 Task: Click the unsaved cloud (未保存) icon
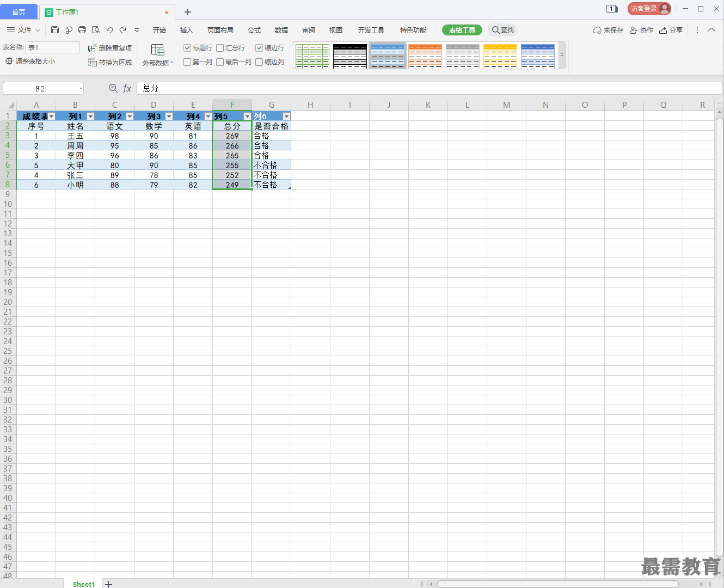[x=608, y=30]
